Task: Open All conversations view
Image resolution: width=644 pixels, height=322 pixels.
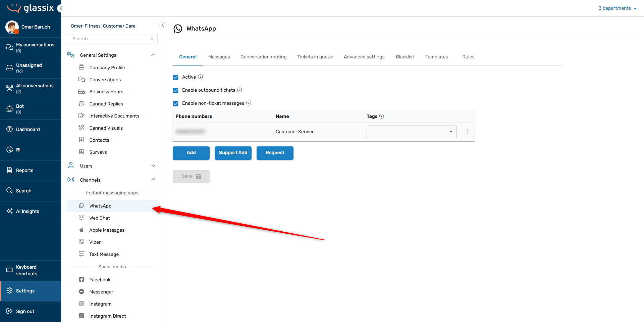Action: pos(31,89)
